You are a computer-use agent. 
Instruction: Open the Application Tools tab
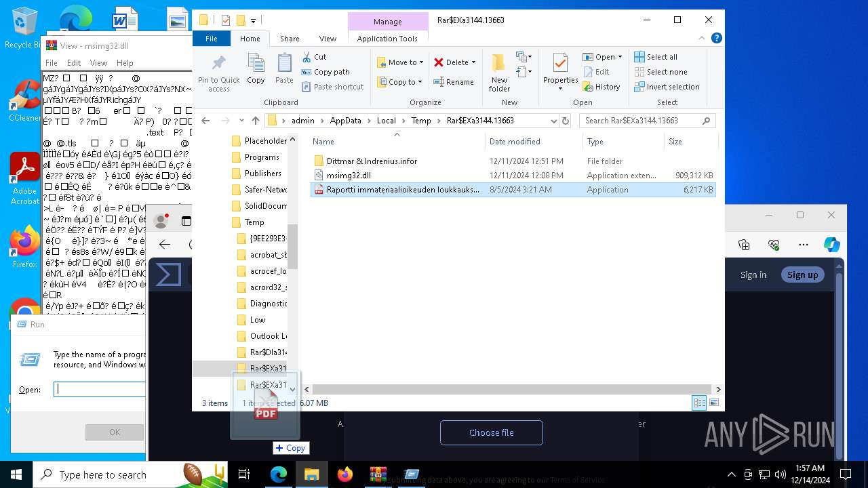pos(387,39)
